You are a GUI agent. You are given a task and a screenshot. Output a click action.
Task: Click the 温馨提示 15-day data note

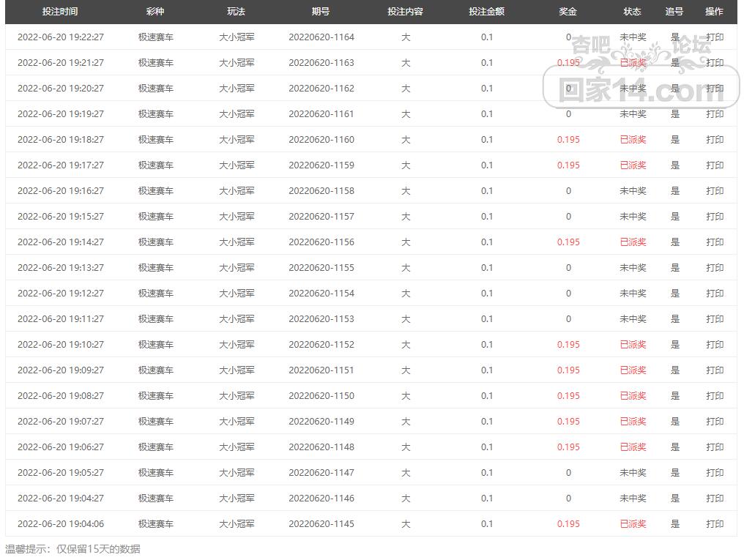click(72, 549)
